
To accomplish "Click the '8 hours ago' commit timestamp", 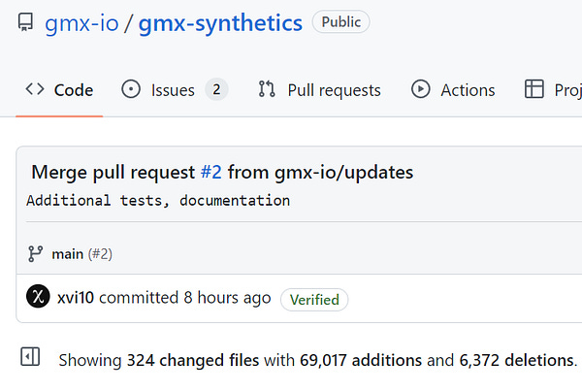I will [228, 298].
